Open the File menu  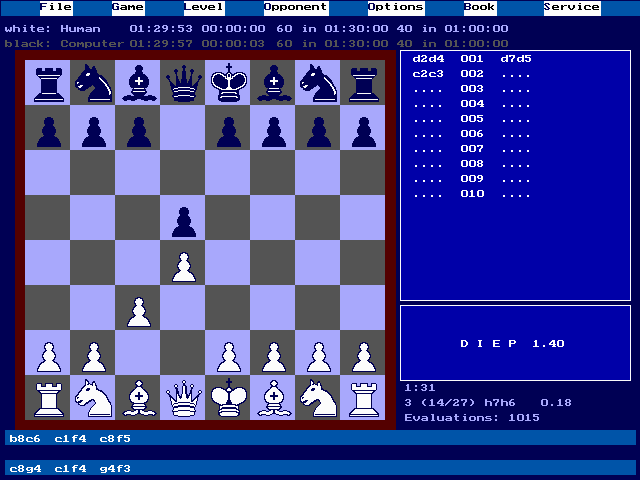point(56,8)
